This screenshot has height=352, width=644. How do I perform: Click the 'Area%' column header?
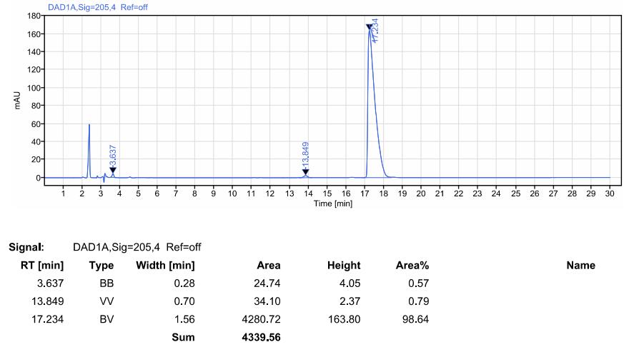[412, 266]
